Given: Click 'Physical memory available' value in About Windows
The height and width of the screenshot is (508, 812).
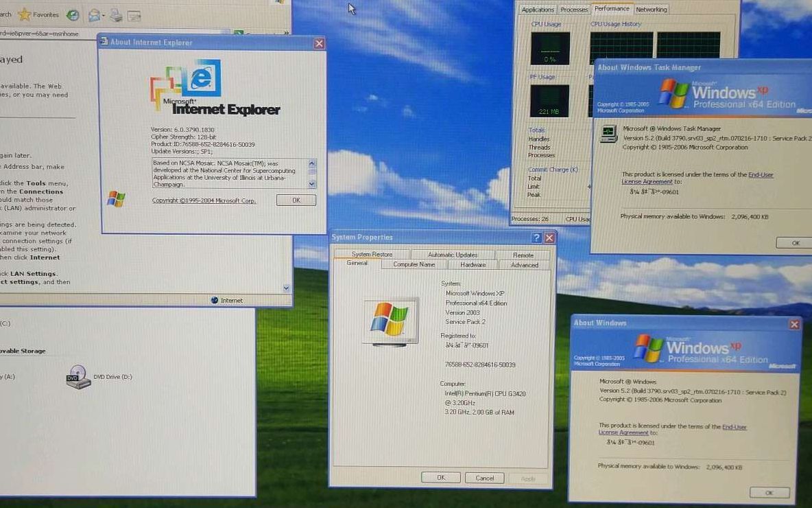Looking at the screenshot, I should coord(724,467).
